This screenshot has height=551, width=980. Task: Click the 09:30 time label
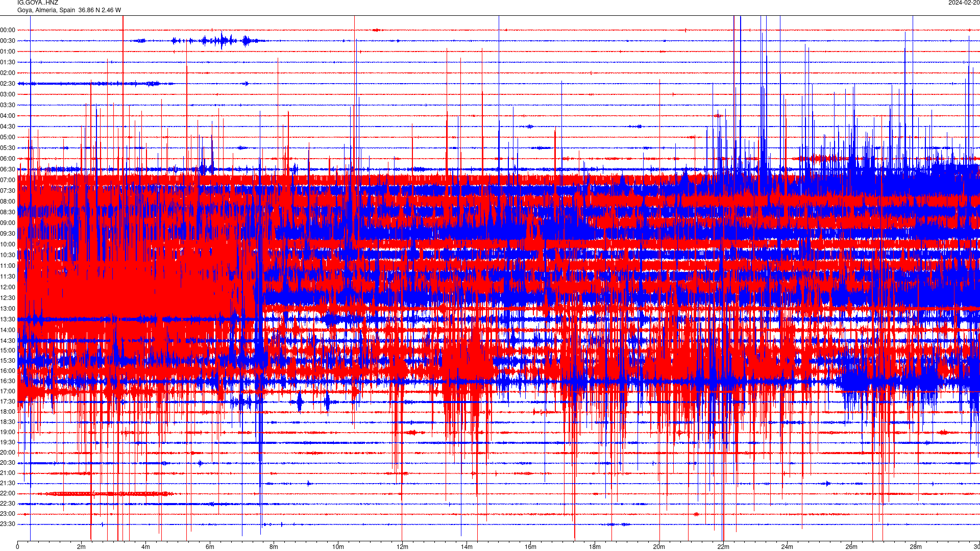(x=8, y=234)
